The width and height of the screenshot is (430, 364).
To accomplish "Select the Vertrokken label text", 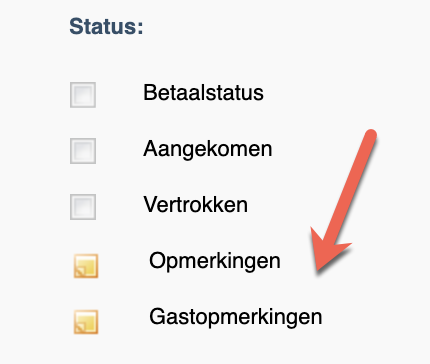I will coord(196,204).
